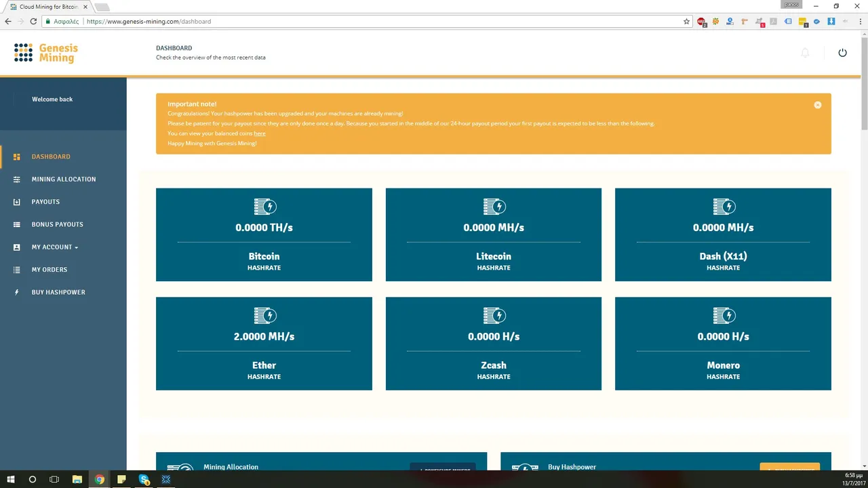This screenshot has width=868, height=488.
Task: Open Sticky Notes from the taskbar
Action: 121,479
